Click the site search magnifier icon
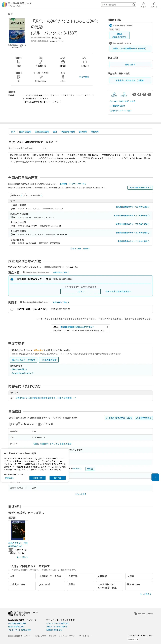The width and height of the screenshot is (161, 644). pyautogui.click(x=134, y=5)
